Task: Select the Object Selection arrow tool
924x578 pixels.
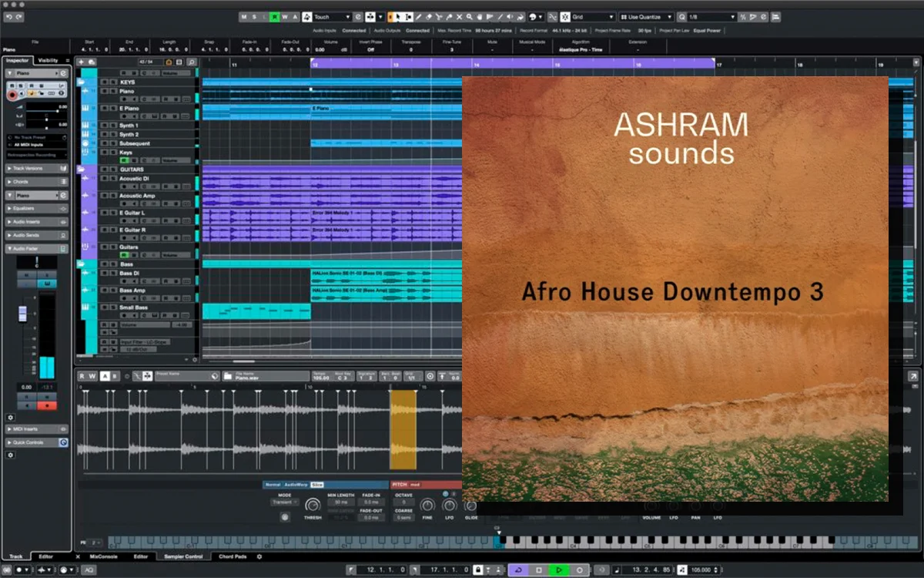Action: pyautogui.click(x=397, y=17)
